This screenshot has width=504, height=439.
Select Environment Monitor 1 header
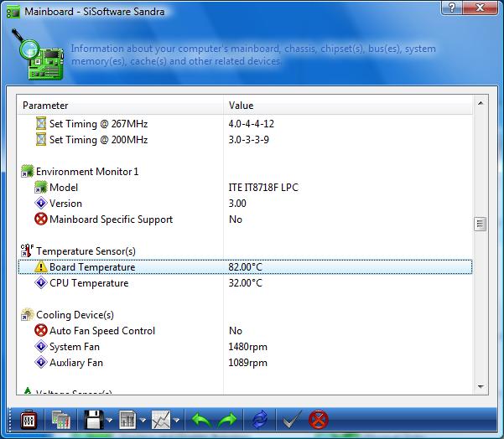tap(87, 172)
